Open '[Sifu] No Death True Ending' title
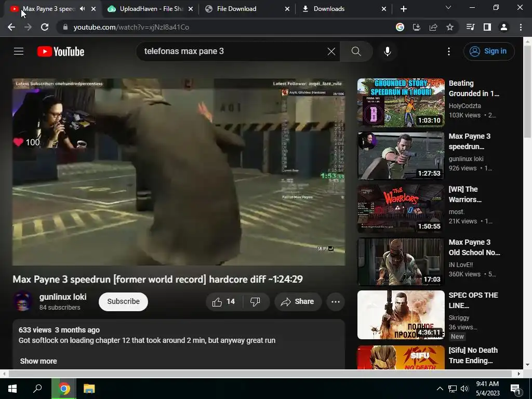This screenshot has height=399, width=532. [473, 355]
